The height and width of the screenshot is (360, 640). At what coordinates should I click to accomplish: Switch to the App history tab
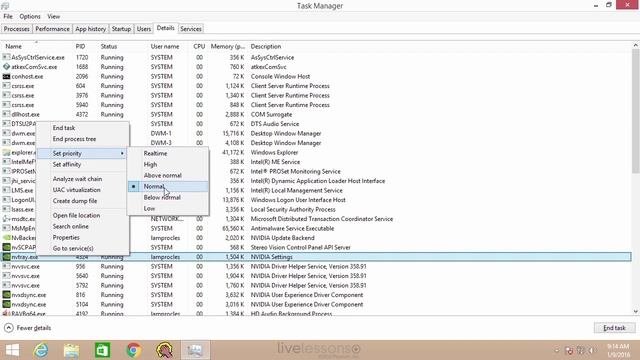pos(90,29)
